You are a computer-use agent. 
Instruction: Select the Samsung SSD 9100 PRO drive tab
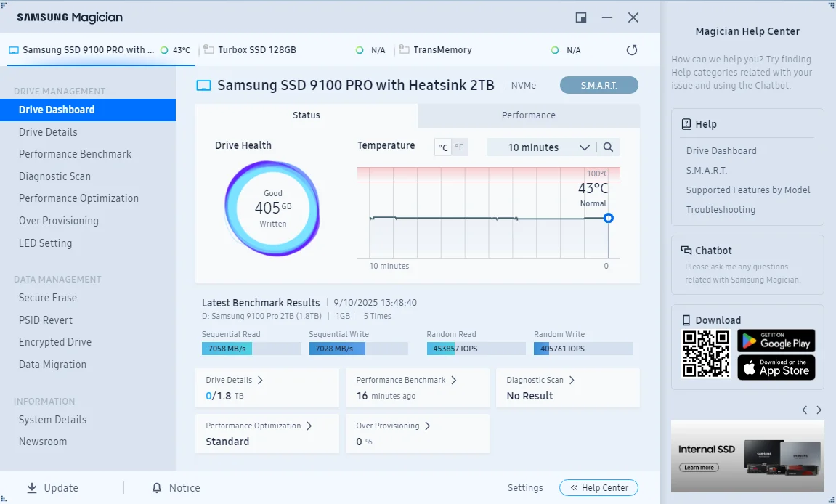click(101, 50)
